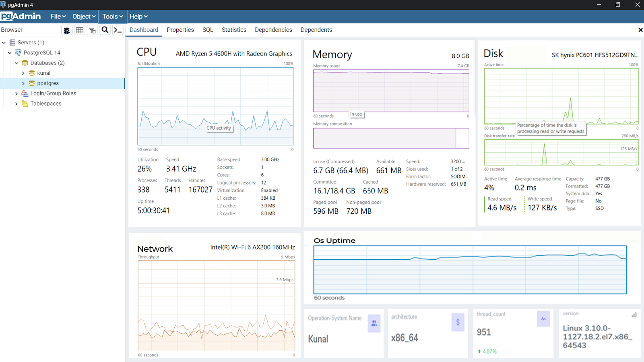Select Login/Group Roles in tree

53,93
